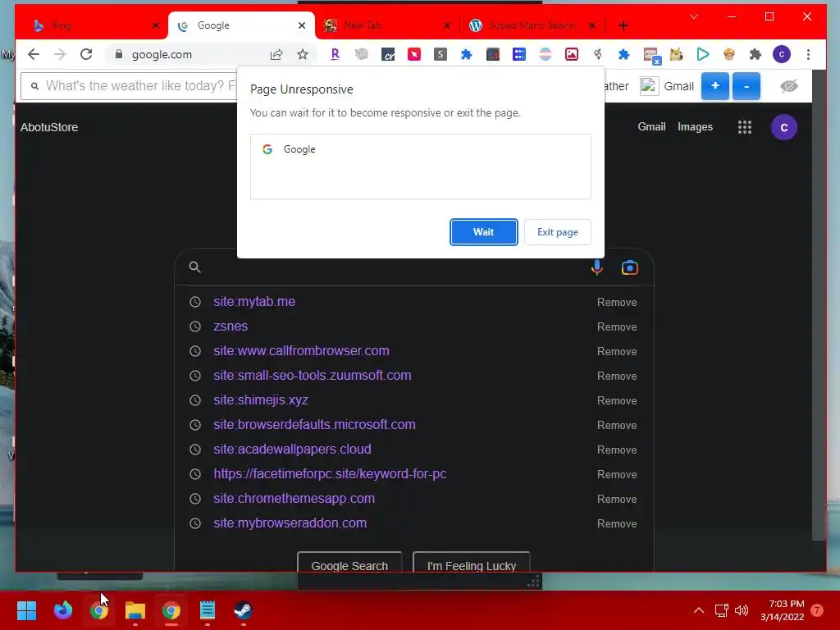Start voice search with the microphone icon
The image size is (840, 630).
coord(597,267)
